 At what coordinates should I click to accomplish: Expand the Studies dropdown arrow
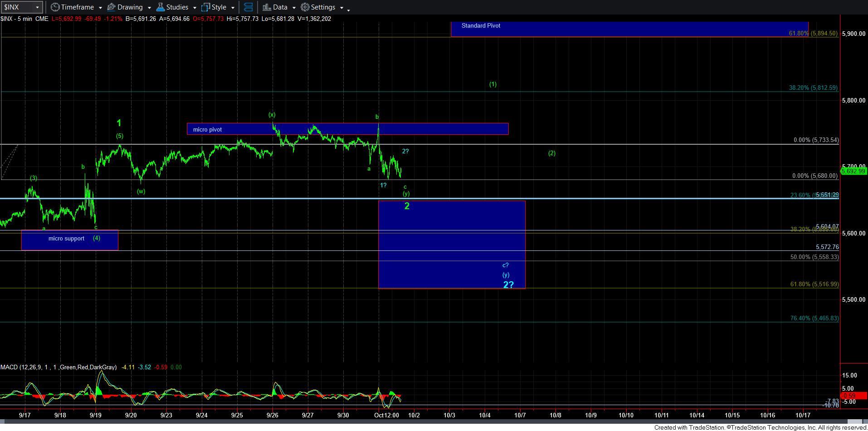pos(195,8)
